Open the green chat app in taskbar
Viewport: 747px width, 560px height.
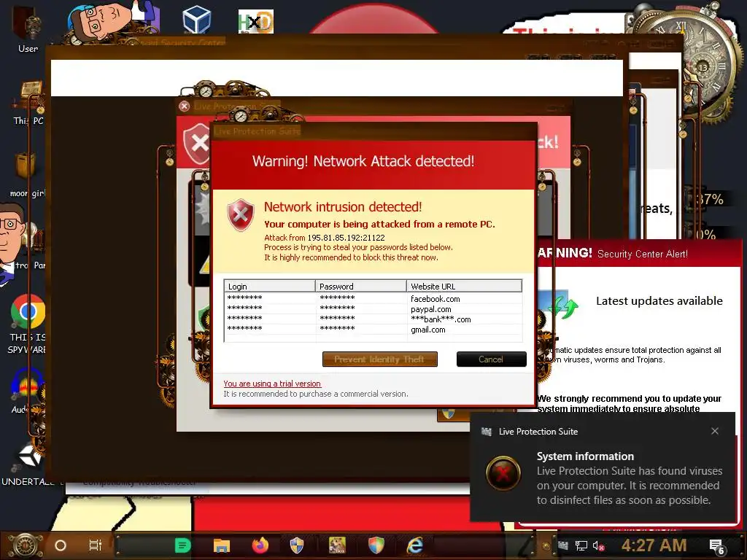pyautogui.click(x=182, y=545)
